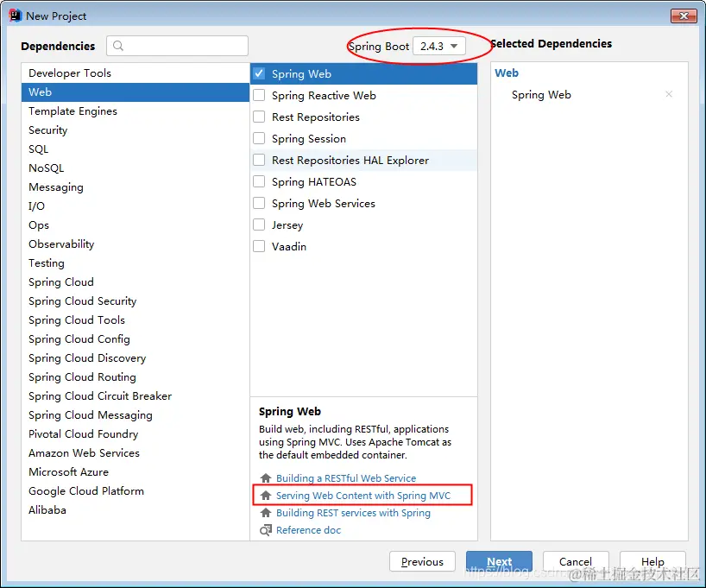Select Spring Cloud Tools category
The image size is (706, 588).
(x=136, y=320)
